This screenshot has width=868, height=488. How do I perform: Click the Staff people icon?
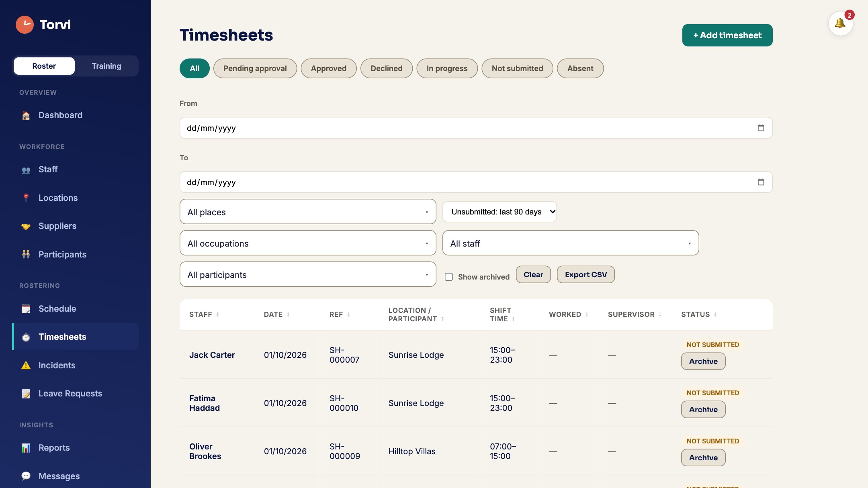click(x=26, y=170)
